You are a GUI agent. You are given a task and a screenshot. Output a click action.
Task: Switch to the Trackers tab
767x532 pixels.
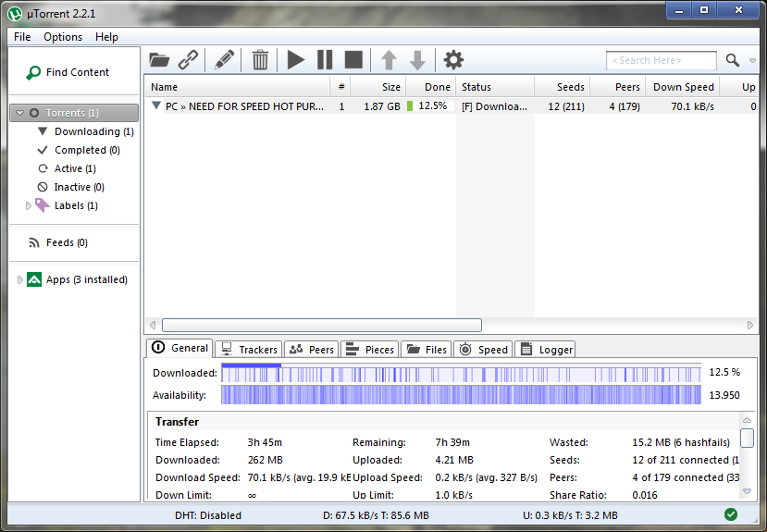click(249, 350)
